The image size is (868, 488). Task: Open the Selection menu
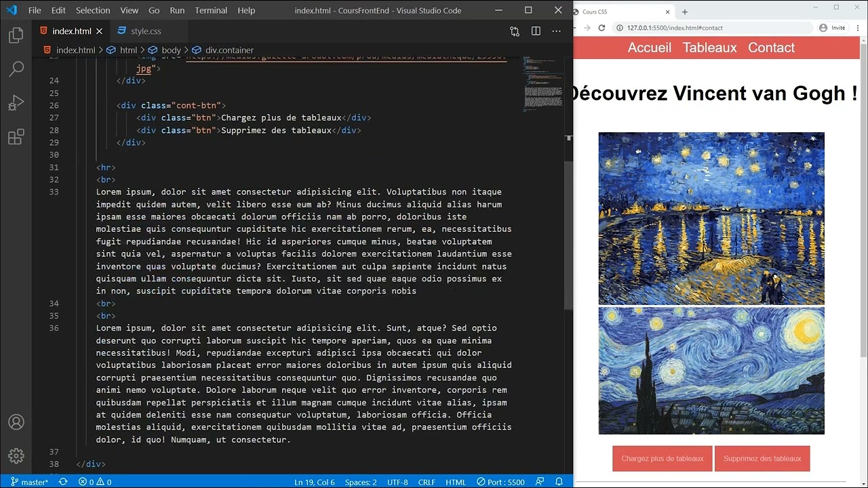tap(93, 10)
